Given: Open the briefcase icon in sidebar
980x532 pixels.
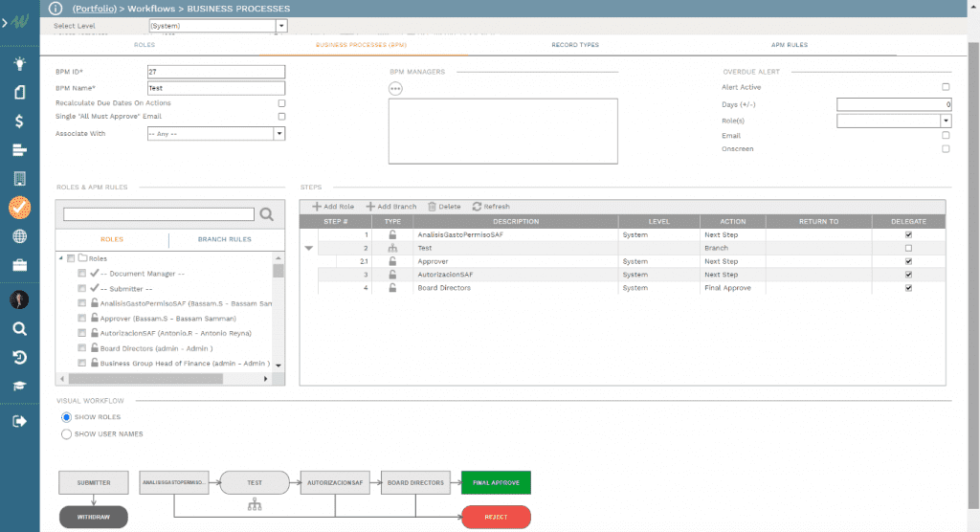Looking at the screenshot, I should 19,265.
